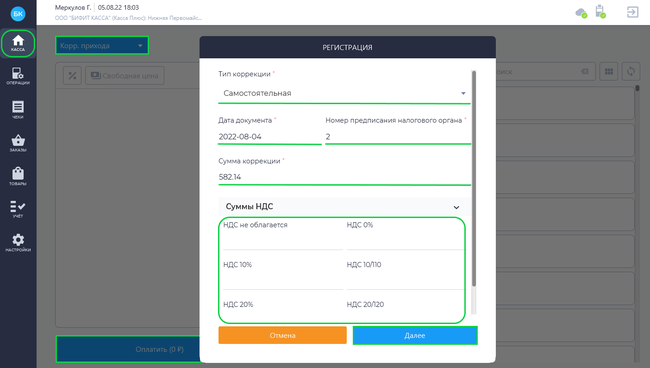Image resolution: width=650 pixels, height=368 pixels.
Task: Open the Учёт checklist icon
Action: click(x=18, y=209)
